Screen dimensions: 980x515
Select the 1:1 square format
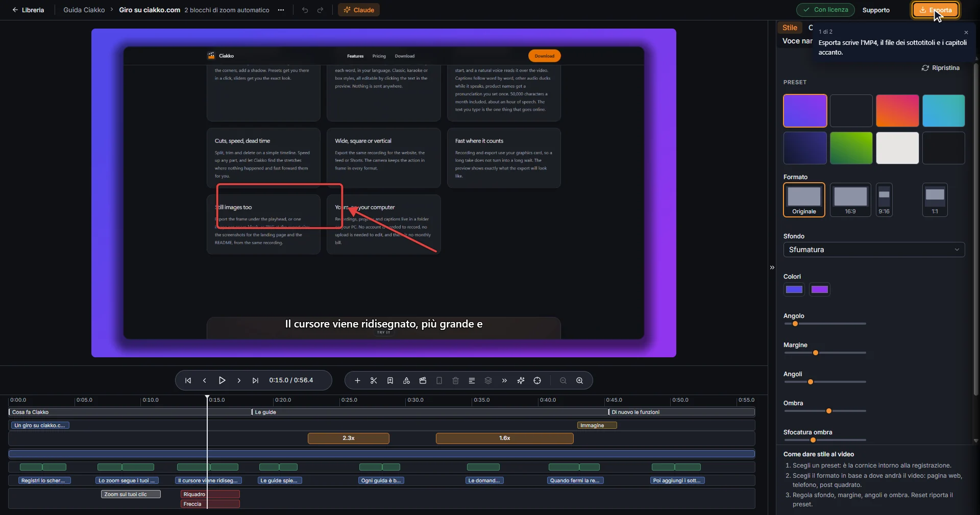coord(935,200)
